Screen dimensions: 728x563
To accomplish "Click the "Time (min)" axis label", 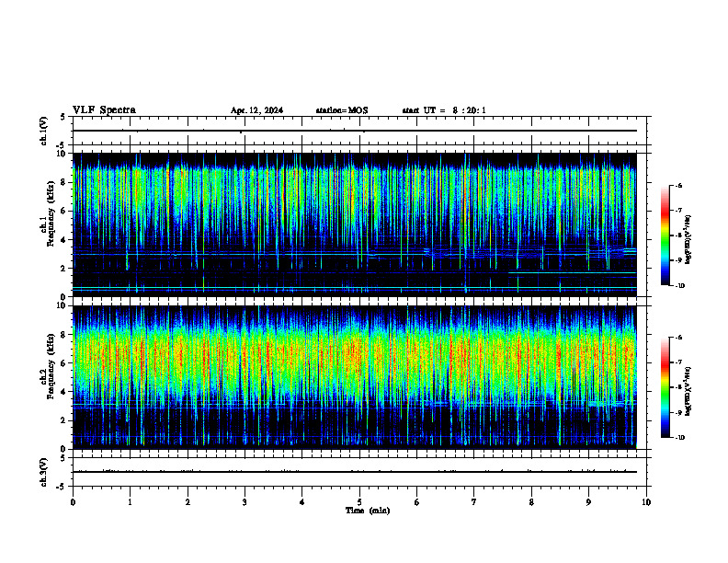I will pos(368,511).
